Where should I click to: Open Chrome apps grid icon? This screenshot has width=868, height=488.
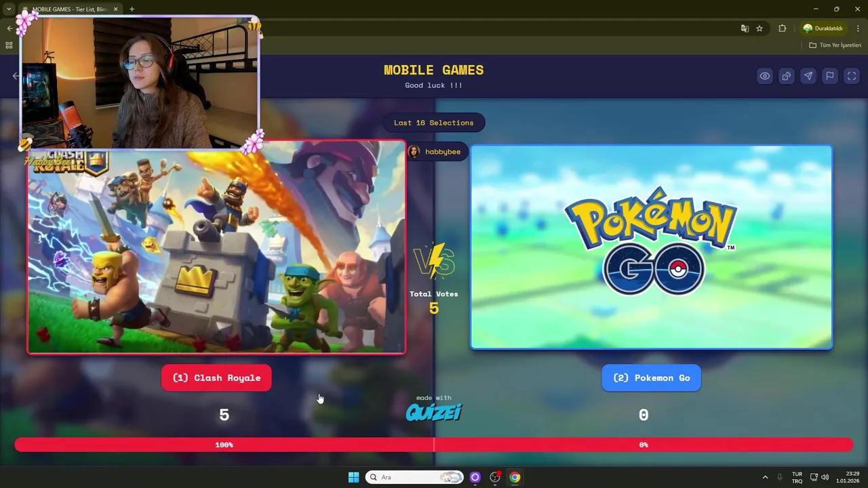point(9,45)
